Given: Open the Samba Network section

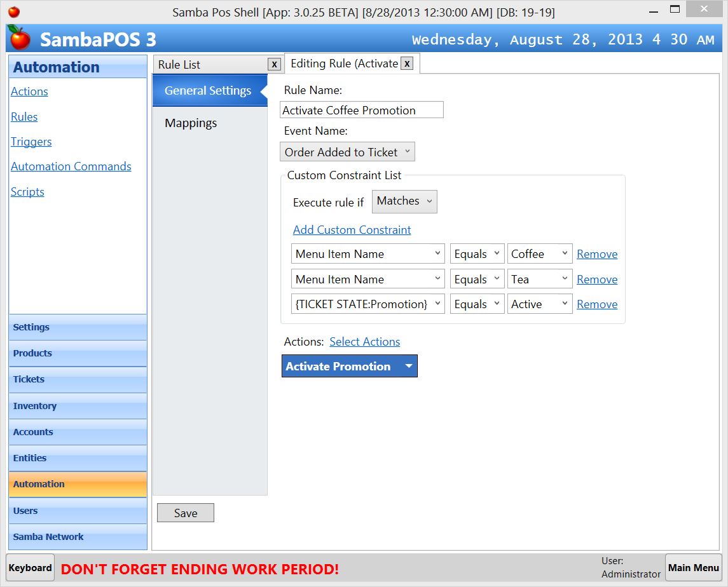Looking at the screenshot, I should 78,537.
